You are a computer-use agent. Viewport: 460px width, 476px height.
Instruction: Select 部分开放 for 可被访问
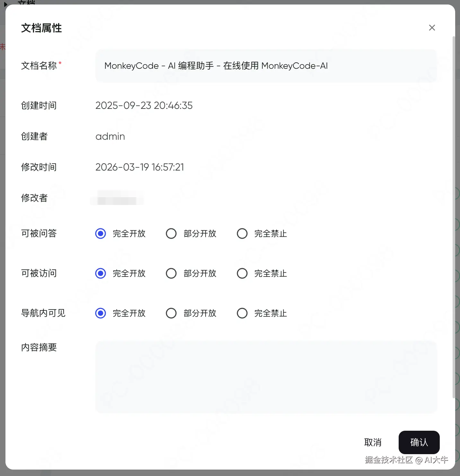point(171,273)
